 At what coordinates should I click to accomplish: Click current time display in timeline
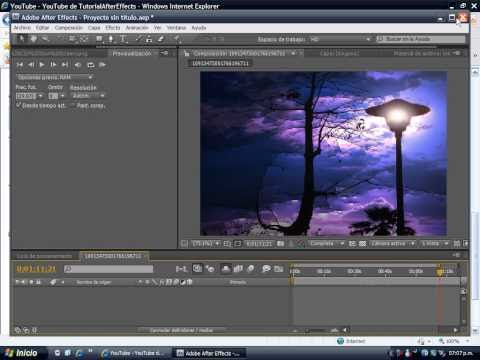point(36,269)
